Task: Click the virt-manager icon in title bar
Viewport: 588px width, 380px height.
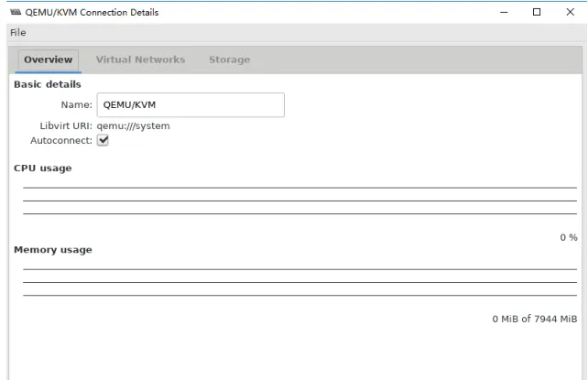Action: coord(16,12)
